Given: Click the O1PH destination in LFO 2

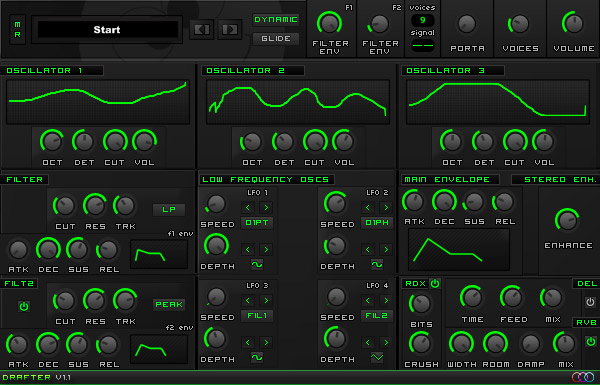Looking at the screenshot, I should tap(377, 223).
